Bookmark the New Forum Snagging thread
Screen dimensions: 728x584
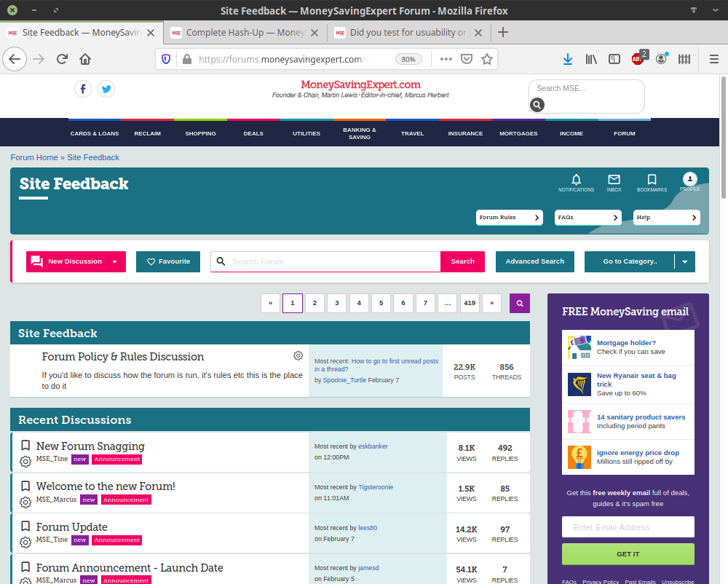[25, 445]
